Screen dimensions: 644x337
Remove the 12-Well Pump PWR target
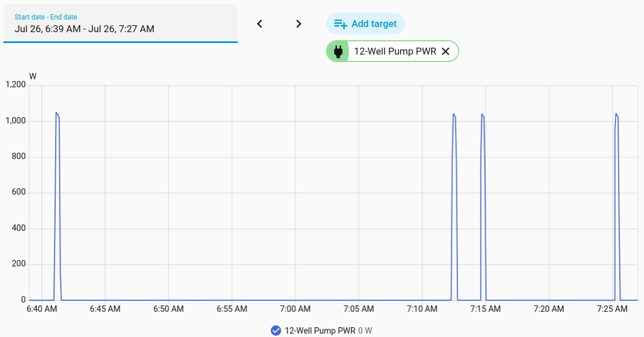[445, 51]
